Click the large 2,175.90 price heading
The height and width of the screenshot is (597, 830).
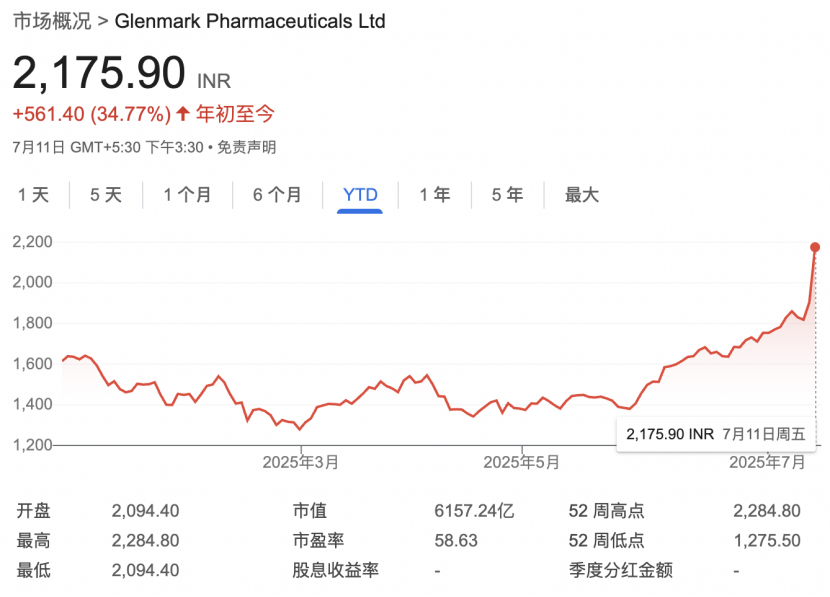[x=99, y=74]
